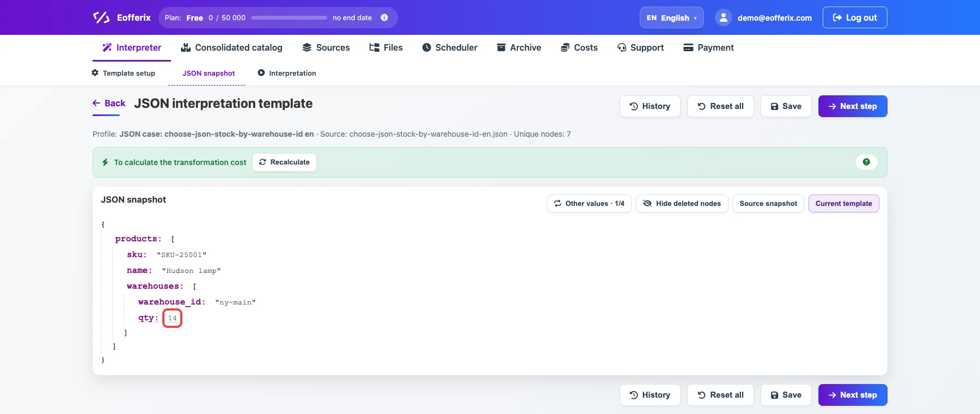Image resolution: width=980 pixels, height=414 pixels.
Task: Open the Support tab
Action: coord(641,47)
